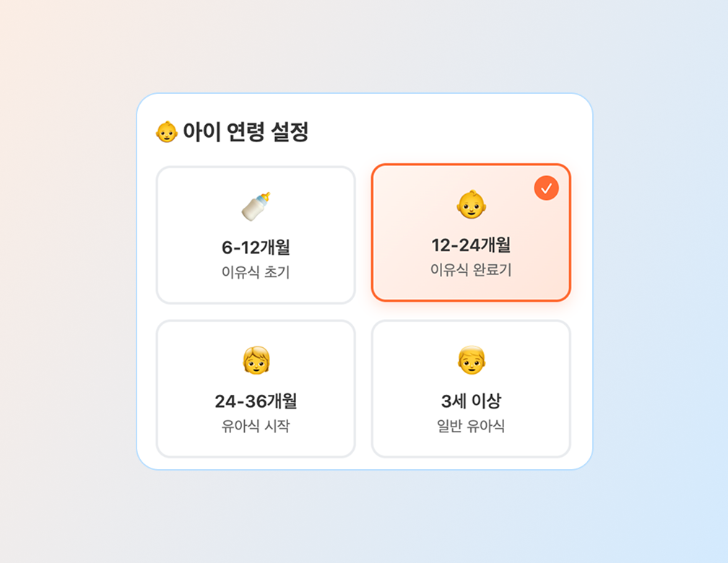
Task: Click the 일반 유아식 subtitle
Action: tap(471, 426)
